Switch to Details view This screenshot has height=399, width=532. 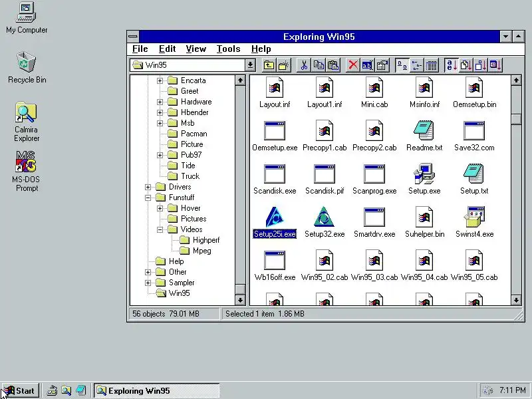point(431,65)
